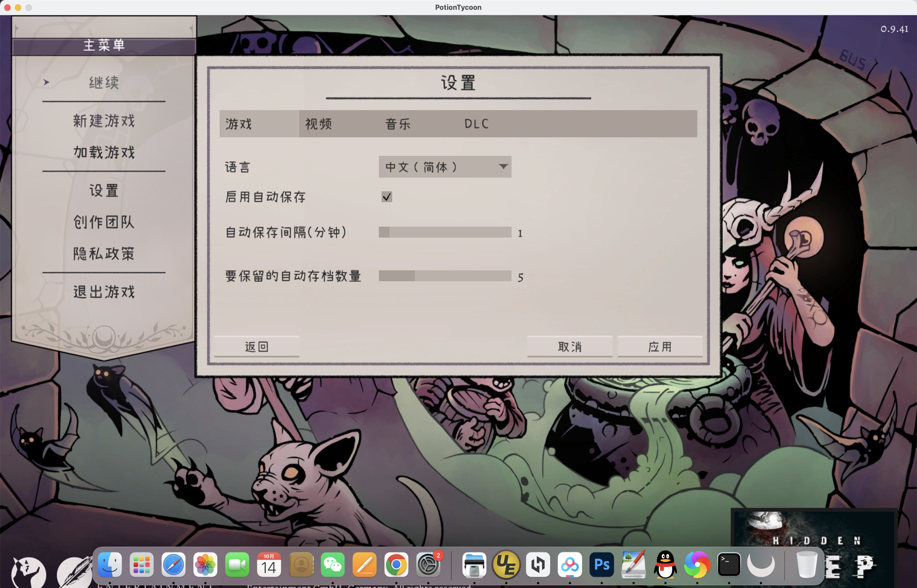Screen dimensions: 917x588
Task: Open the paintbrush image editor in dock
Action: pyautogui.click(x=634, y=564)
